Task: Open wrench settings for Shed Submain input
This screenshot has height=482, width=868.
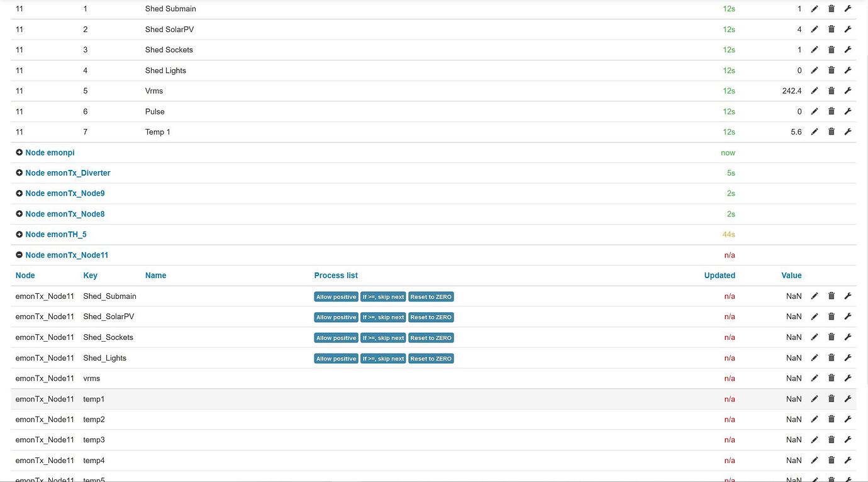Action: tap(848, 8)
